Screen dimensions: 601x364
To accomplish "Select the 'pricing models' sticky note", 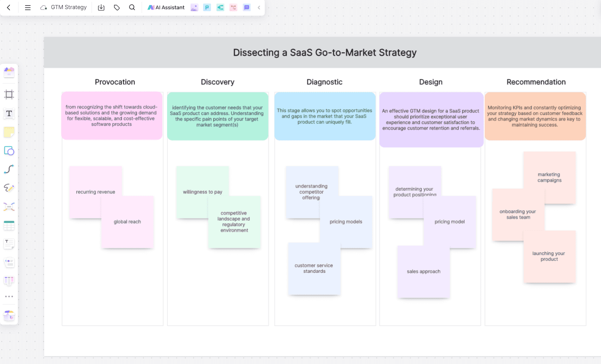I will [346, 222].
